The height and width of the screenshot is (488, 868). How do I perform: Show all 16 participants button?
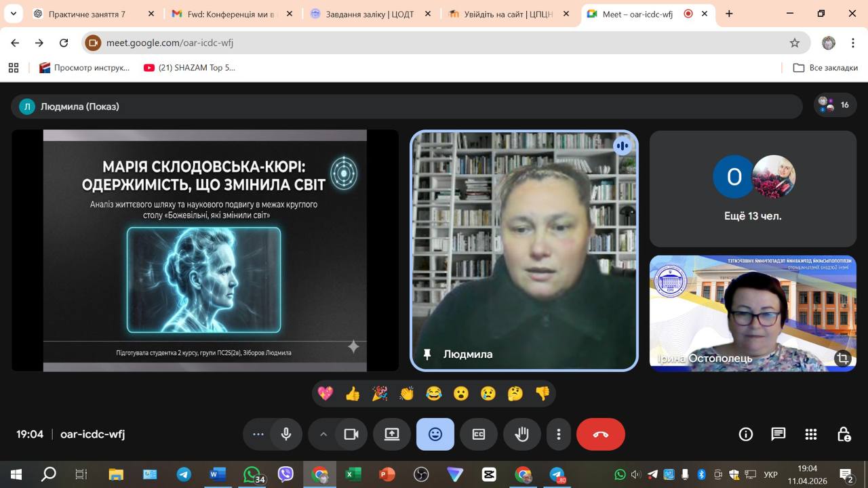(x=835, y=105)
